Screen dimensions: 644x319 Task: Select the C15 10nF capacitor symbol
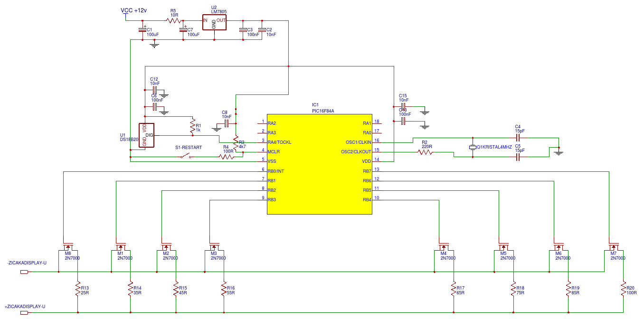403,106
